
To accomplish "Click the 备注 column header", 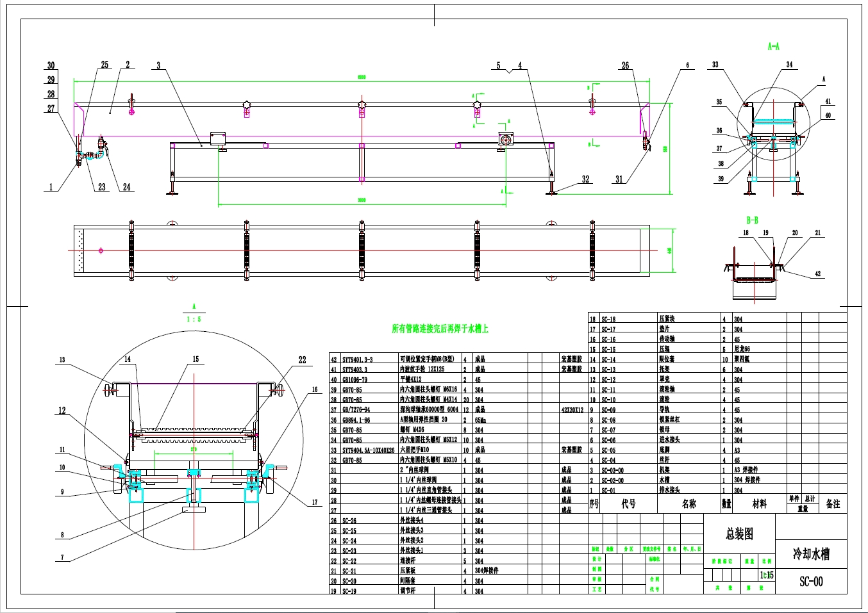I will click(x=833, y=504).
